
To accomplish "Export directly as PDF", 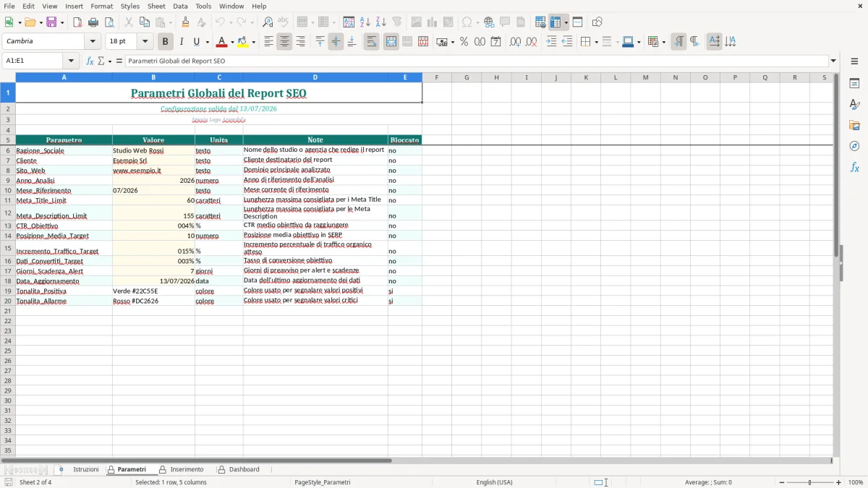I will pyautogui.click(x=77, y=22).
